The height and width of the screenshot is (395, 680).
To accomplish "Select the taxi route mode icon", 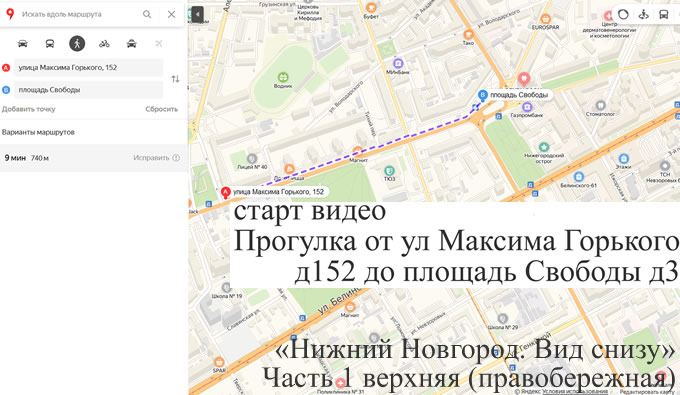I will (131, 43).
